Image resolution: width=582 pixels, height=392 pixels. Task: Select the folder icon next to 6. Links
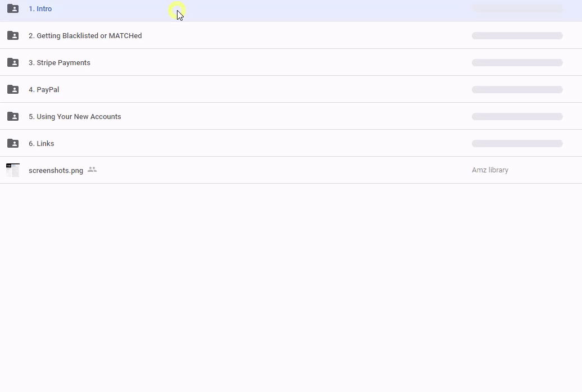point(13,144)
